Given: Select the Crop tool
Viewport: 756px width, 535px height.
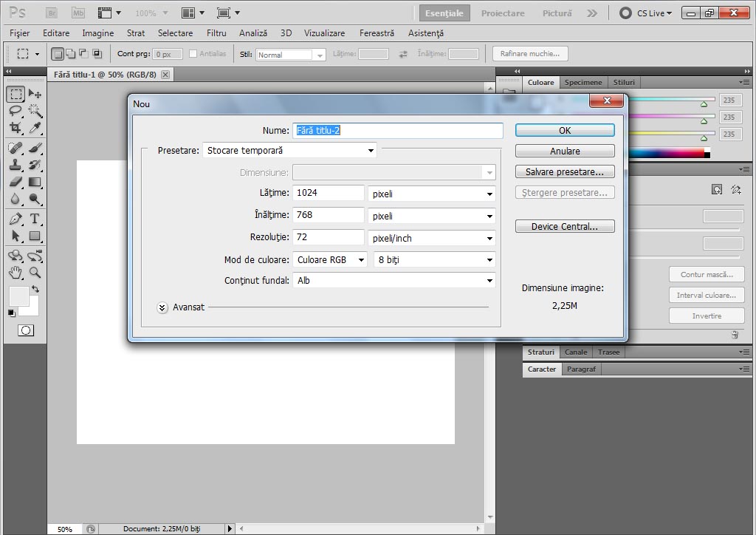Looking at the screenshot, I should click(16, 128).
